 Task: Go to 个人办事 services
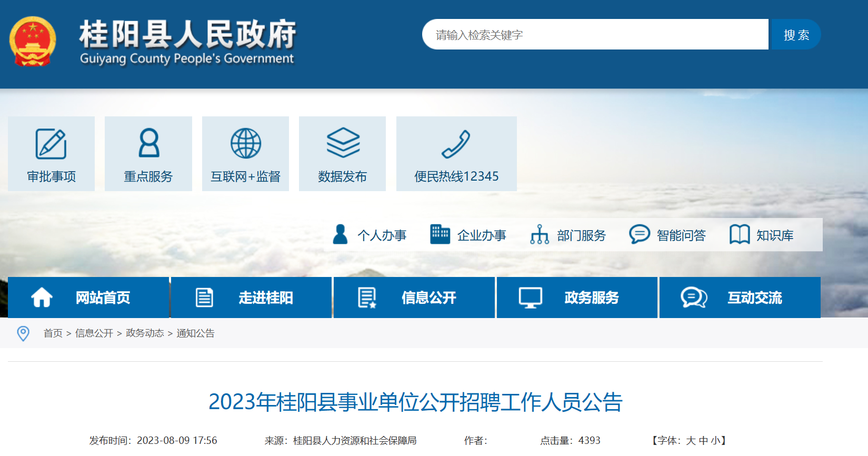coord(382,235)
